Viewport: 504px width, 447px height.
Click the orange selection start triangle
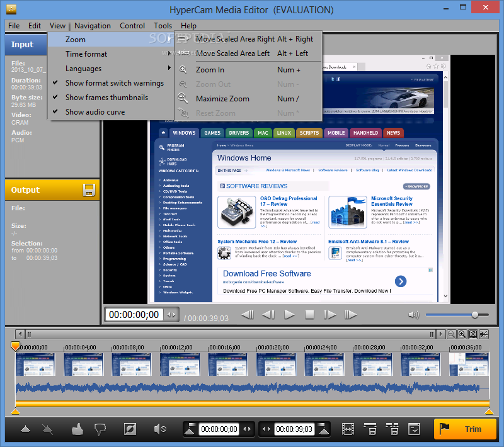point(15,411)
